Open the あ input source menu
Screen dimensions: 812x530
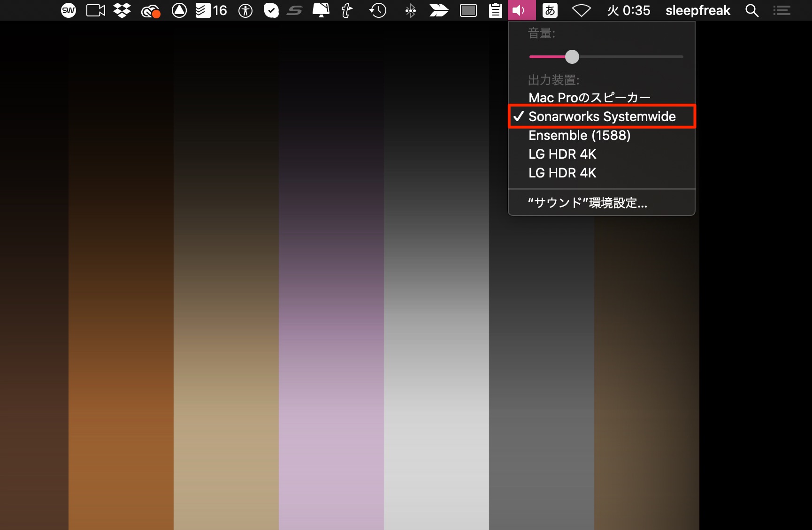[550, 10]
